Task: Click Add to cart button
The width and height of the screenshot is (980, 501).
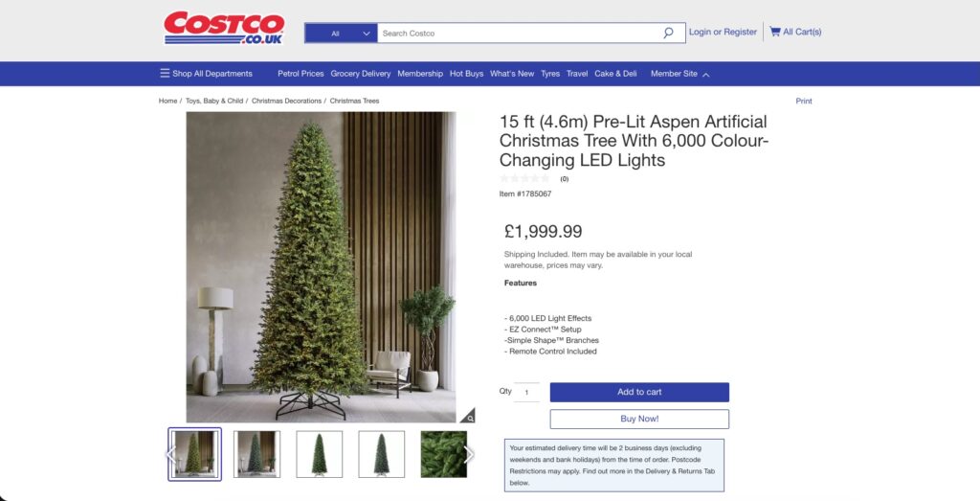Action: [x=639, y=392]
